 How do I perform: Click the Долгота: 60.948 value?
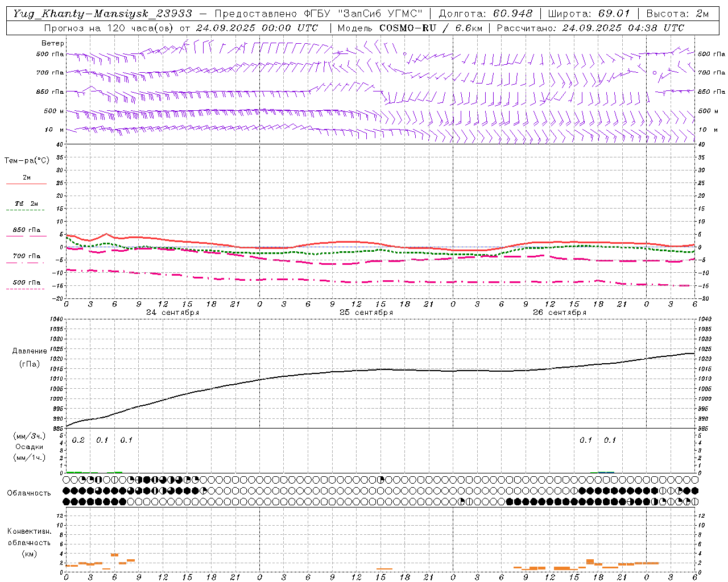(x=486, y=14)
